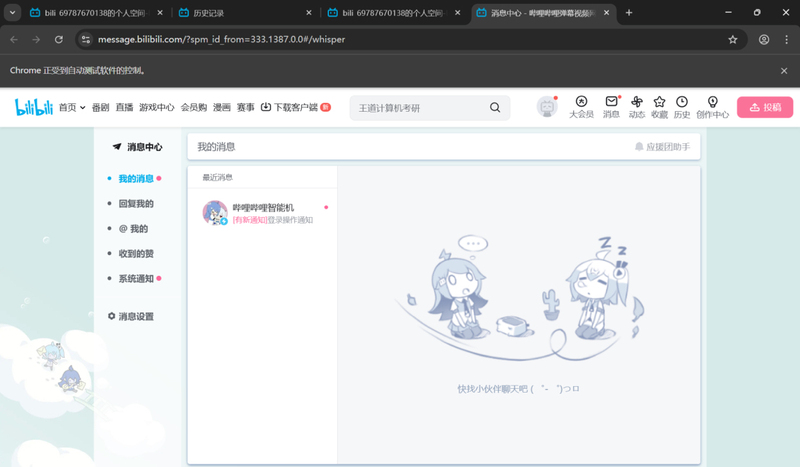Image resolution: width=800 pixels, height=467 pixels.
Task: Click the address bar URL
Action: coord(221,39)
